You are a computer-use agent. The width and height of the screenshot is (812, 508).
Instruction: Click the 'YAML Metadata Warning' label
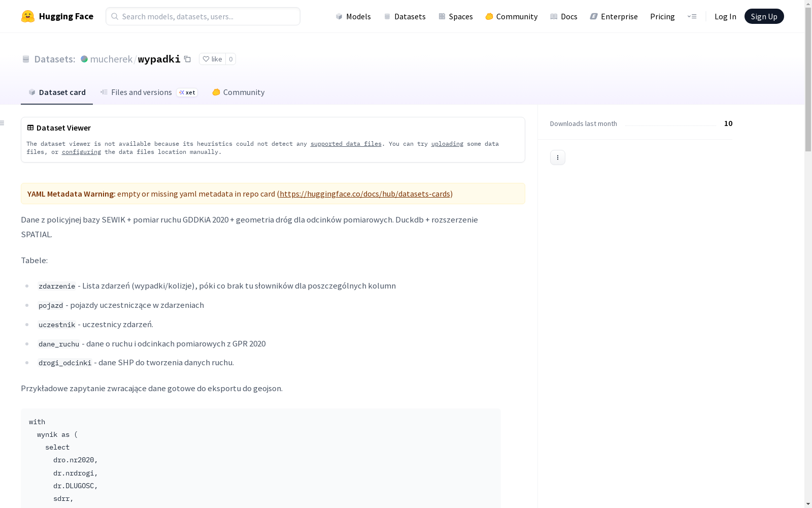[71, 194]
